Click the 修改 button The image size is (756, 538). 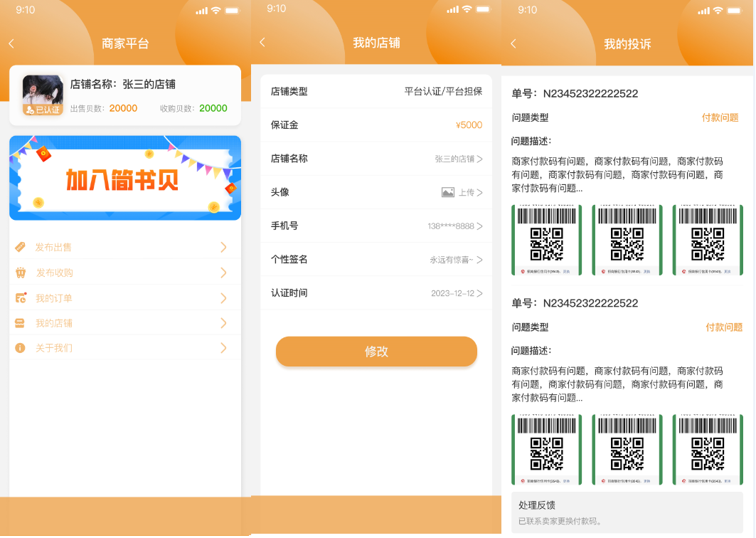pyautogui.click(x=376, y=352)
